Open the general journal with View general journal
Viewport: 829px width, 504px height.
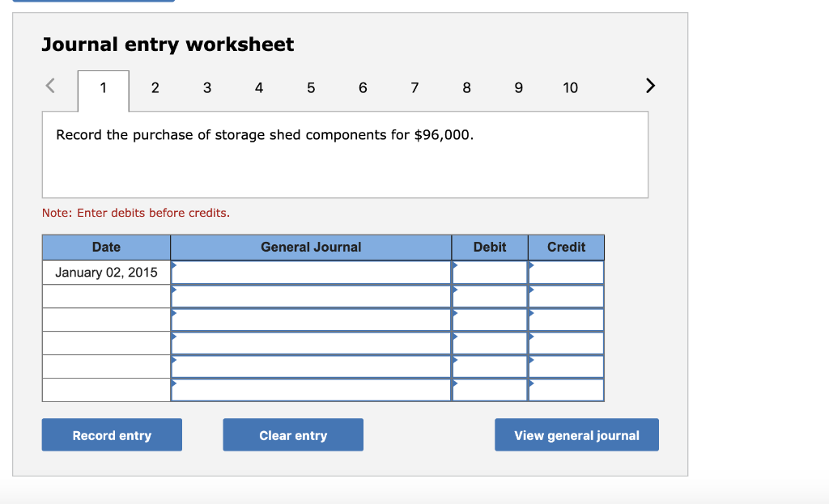(576, 434)
